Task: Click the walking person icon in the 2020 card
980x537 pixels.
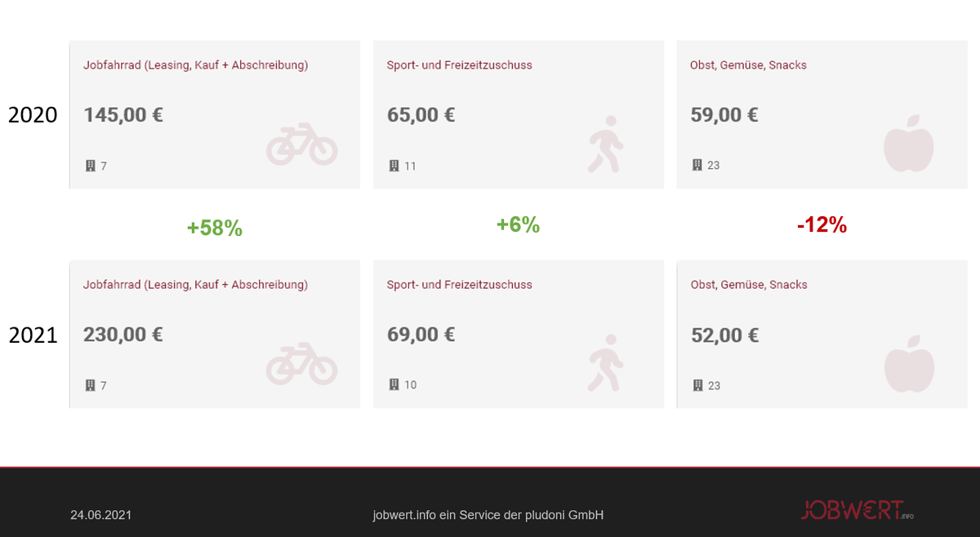Action: (605, 144)
